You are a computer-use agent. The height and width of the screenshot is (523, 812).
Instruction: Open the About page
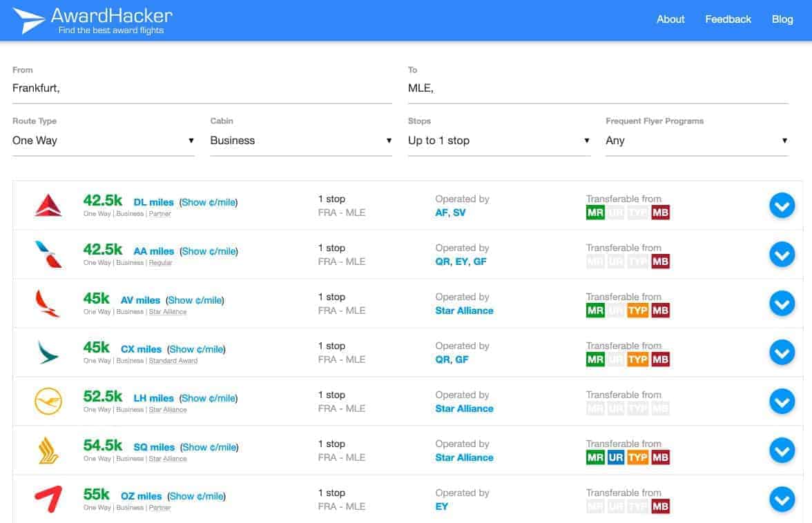click(670, 19)
